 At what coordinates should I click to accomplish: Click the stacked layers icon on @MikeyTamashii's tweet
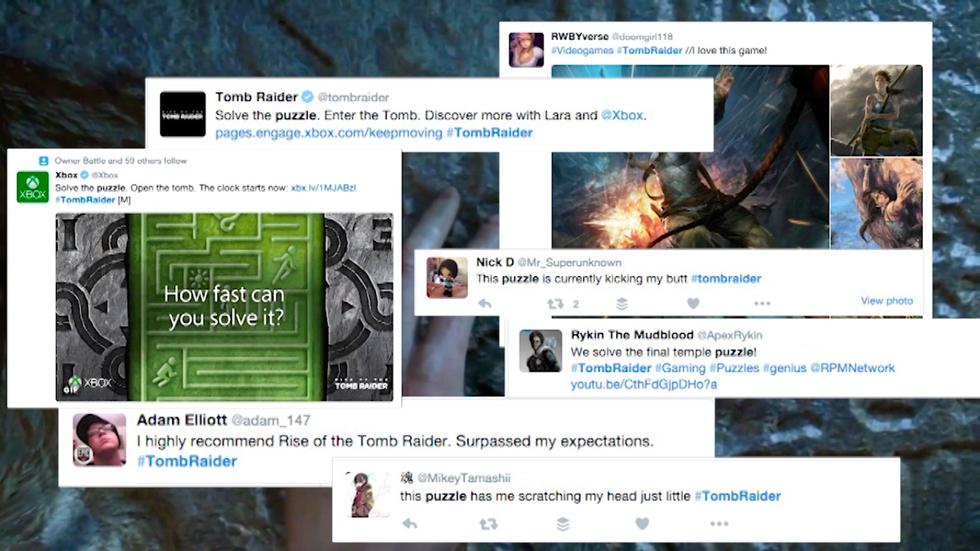click(563, 524)
